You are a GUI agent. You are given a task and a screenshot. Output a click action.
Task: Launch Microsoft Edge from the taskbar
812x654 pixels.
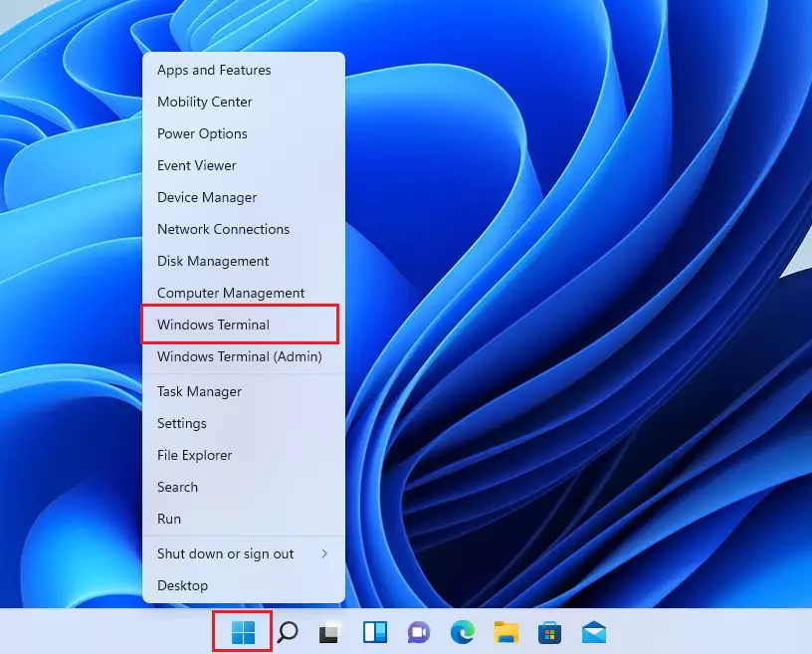coord(463,632)
